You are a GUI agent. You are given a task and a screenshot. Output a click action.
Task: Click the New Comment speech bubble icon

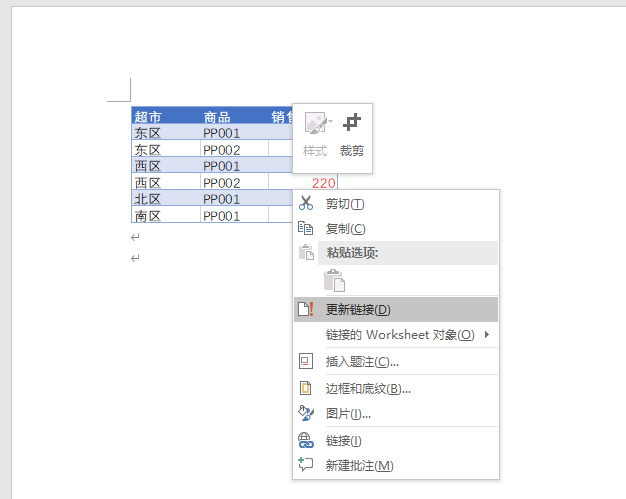coord(306,464)
